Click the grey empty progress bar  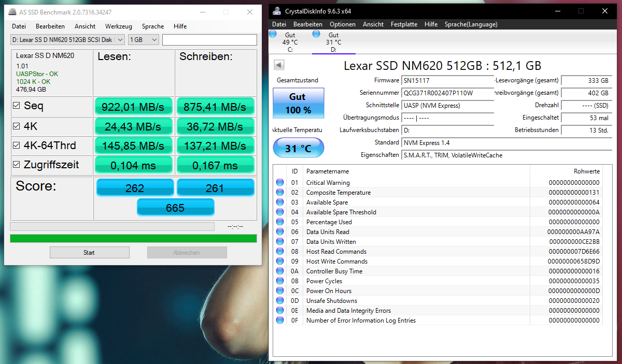click(x=112, y=226)
